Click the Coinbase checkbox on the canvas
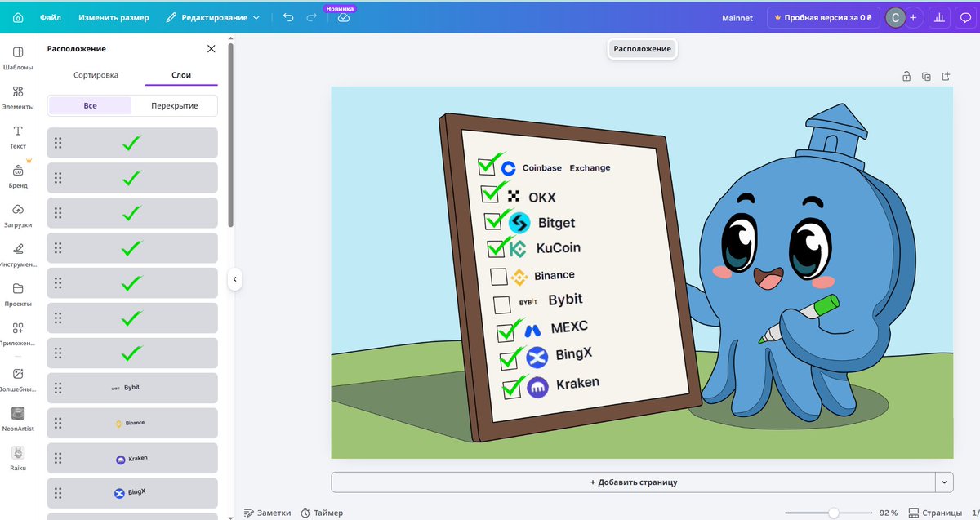The width and height of the screenshot is (980, 520). pos(488,167)
